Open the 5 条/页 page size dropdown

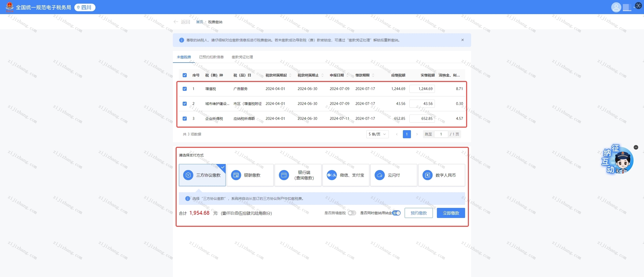377,134
